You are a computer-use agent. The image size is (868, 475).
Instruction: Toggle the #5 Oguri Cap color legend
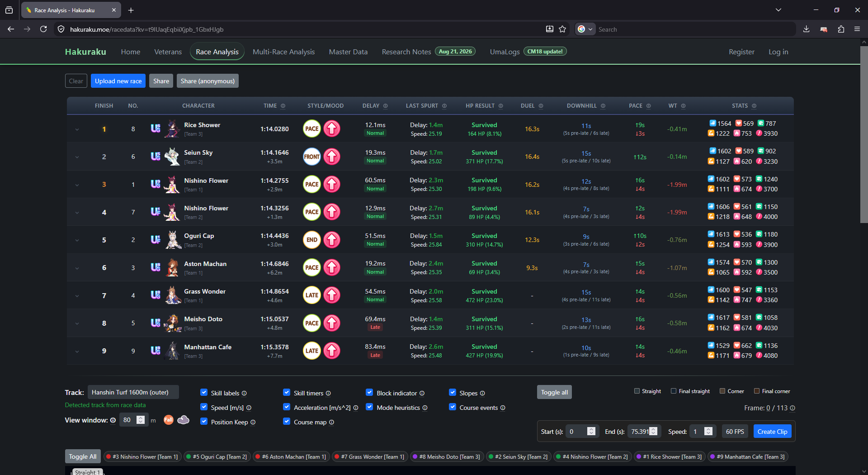click(x=217, y=457)
